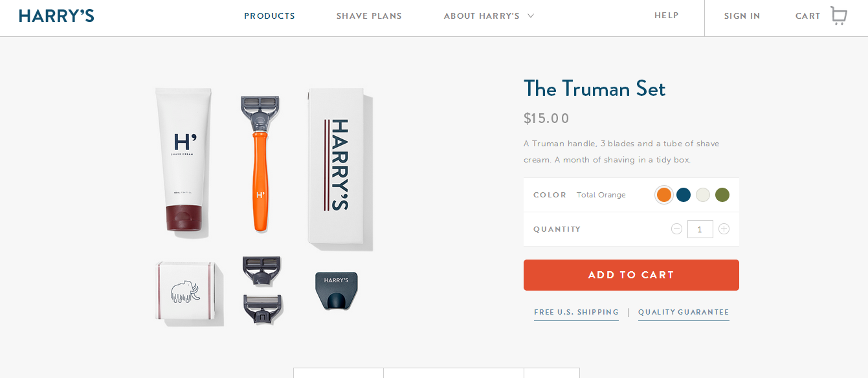Select the olive green color swatch
This screenshot has height=378, width=868.
pyautogui.click(x=722, y=195)
